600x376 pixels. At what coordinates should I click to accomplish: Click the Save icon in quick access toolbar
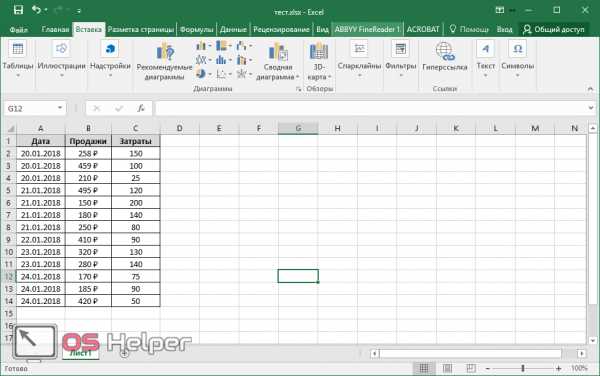[18, 10]
